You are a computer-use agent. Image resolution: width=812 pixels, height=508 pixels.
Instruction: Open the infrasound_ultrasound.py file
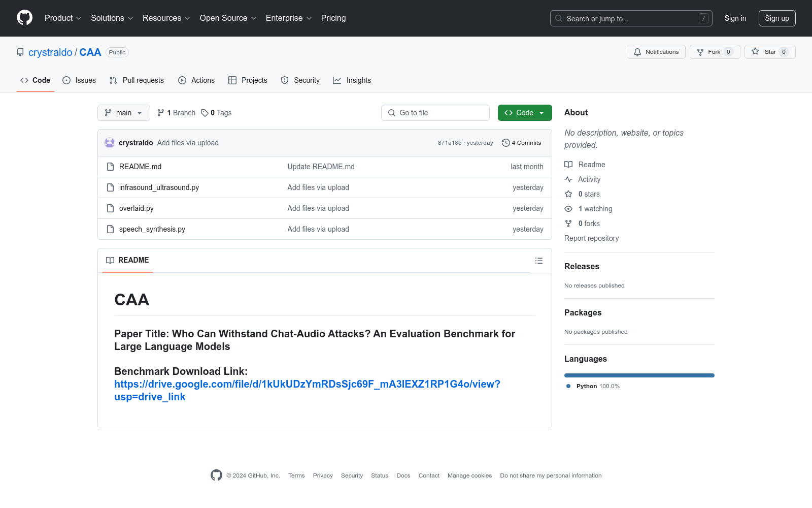coord(159,187)
